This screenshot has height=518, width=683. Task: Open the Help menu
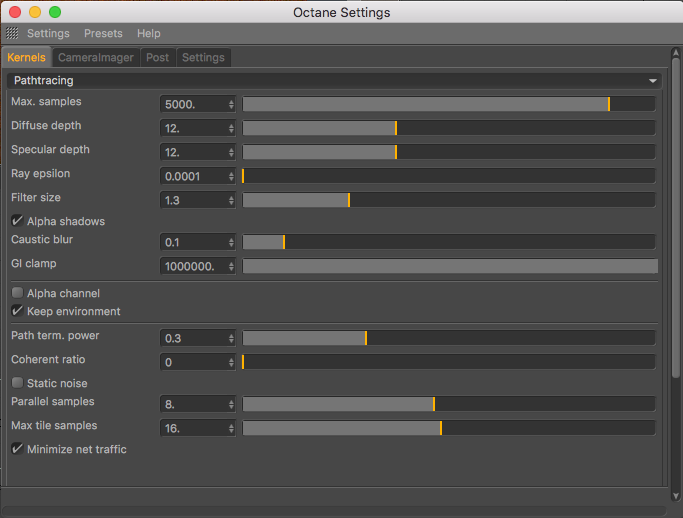[148, 33]
